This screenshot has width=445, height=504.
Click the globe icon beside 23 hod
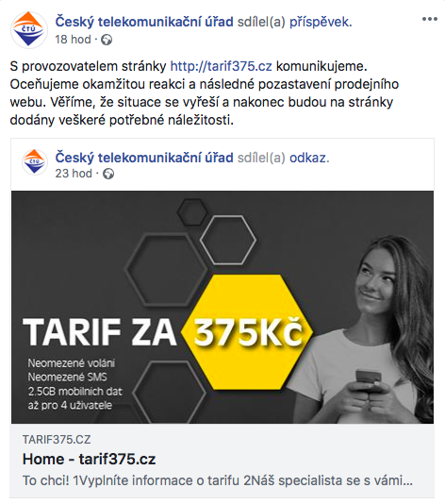(108, 174)
